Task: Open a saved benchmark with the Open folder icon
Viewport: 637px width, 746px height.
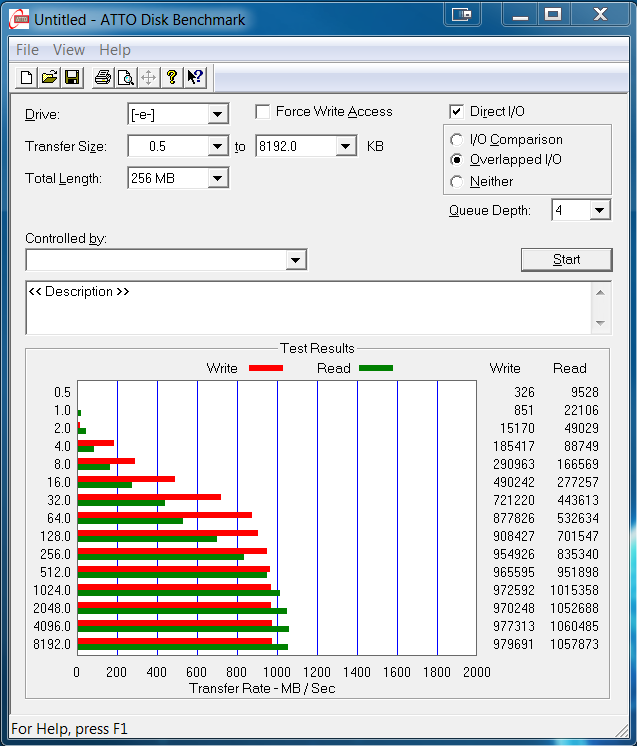Action: click(49, 77)
